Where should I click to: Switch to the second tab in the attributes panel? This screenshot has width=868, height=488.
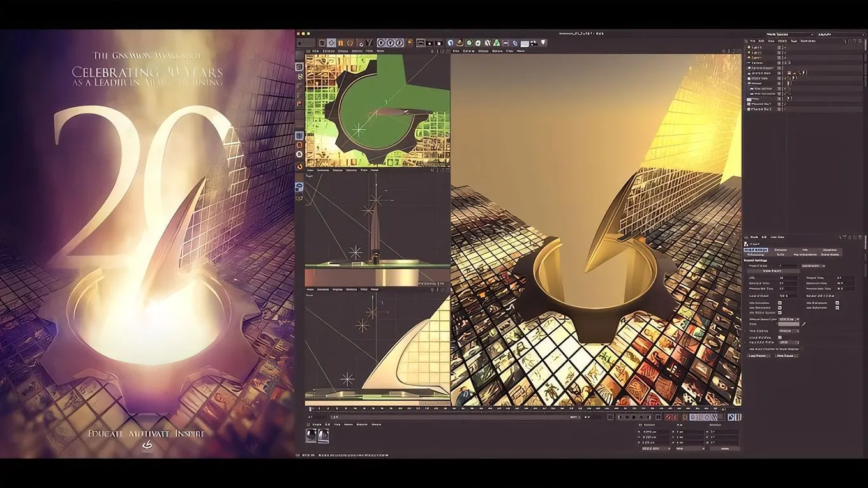pos(780,249)
